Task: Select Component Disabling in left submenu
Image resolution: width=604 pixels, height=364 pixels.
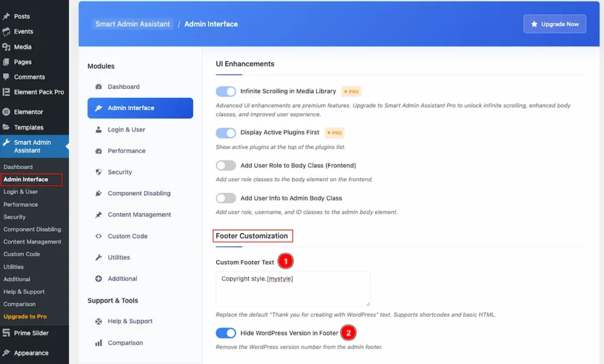Action: point(32,229)
